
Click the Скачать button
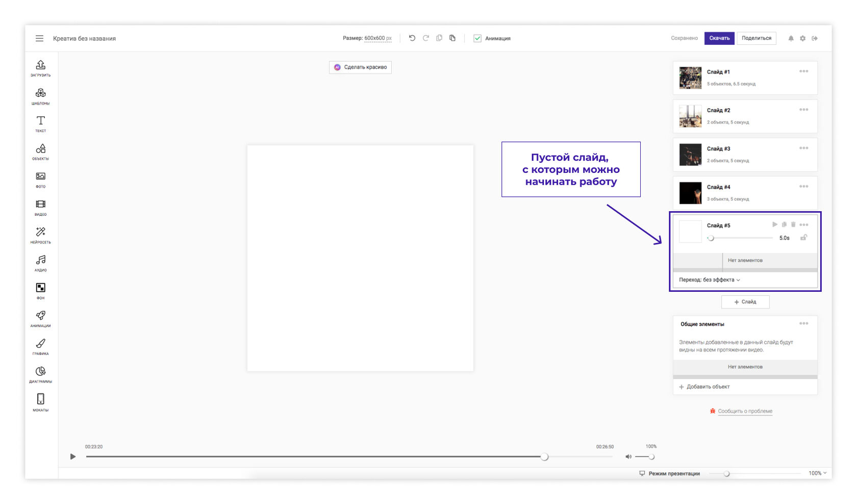click(x=719, y=38)
